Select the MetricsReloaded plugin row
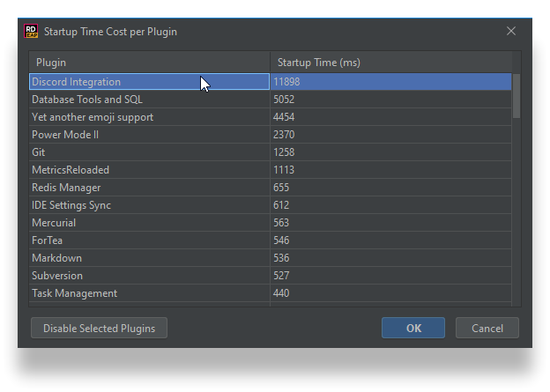The width and height of the screenshot is (550, 392). [271, 170]
